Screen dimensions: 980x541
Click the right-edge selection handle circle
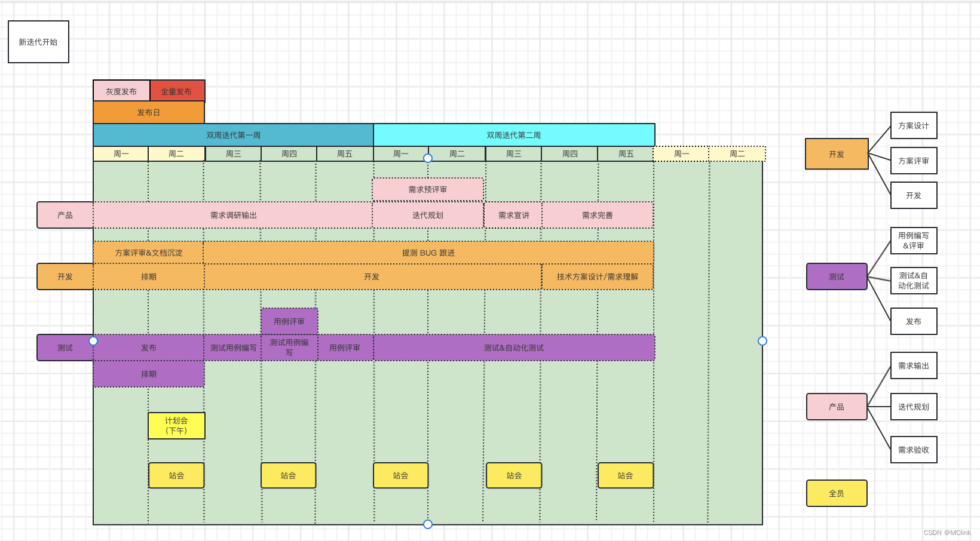[762, 341]
